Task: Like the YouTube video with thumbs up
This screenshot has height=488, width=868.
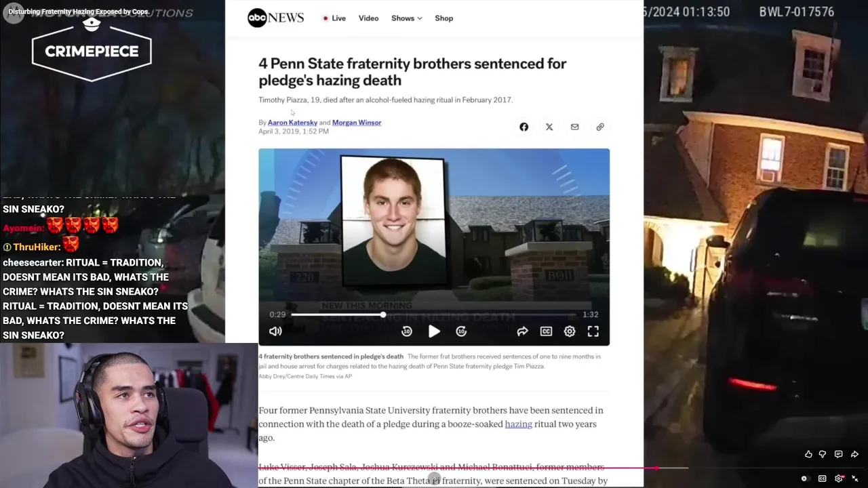Action: (808, 454)
